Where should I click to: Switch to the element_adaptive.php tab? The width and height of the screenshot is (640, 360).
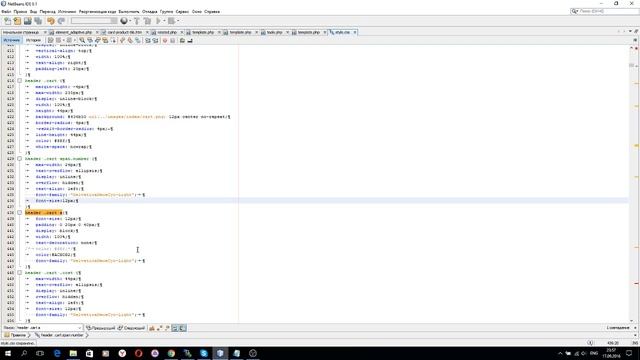tap(73, 32)
